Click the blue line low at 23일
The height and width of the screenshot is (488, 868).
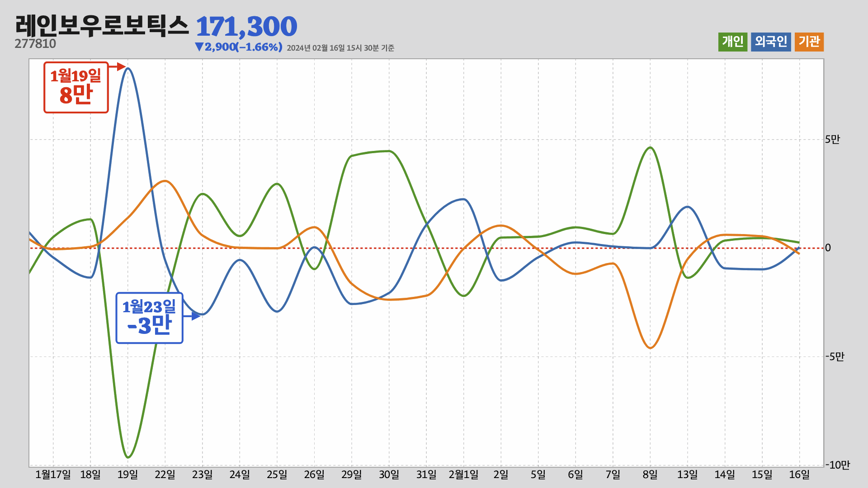click(203, 314)
